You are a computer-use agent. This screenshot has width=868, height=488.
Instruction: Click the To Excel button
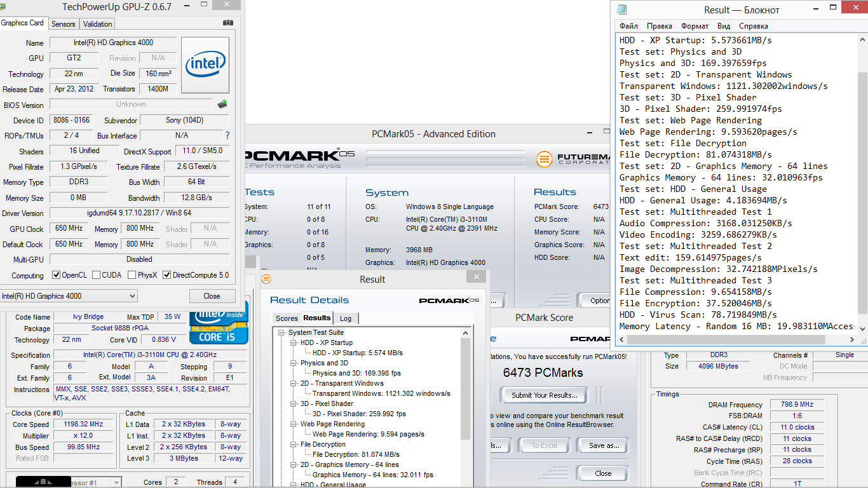[545, 445]
